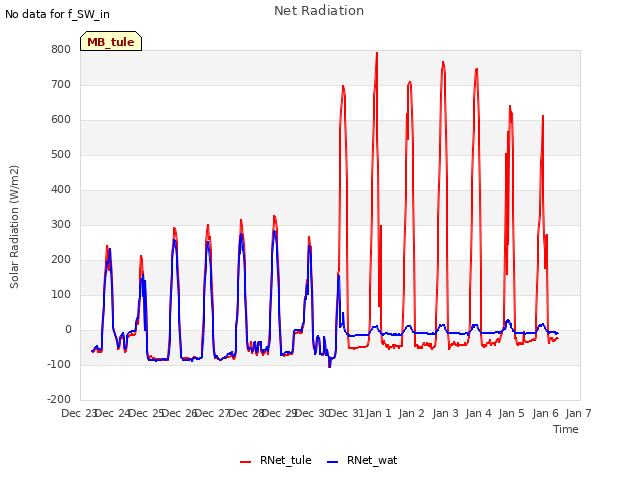Click the 300 y-axis tick label
This screenshot has width=640, height=480.
[61, 225]
